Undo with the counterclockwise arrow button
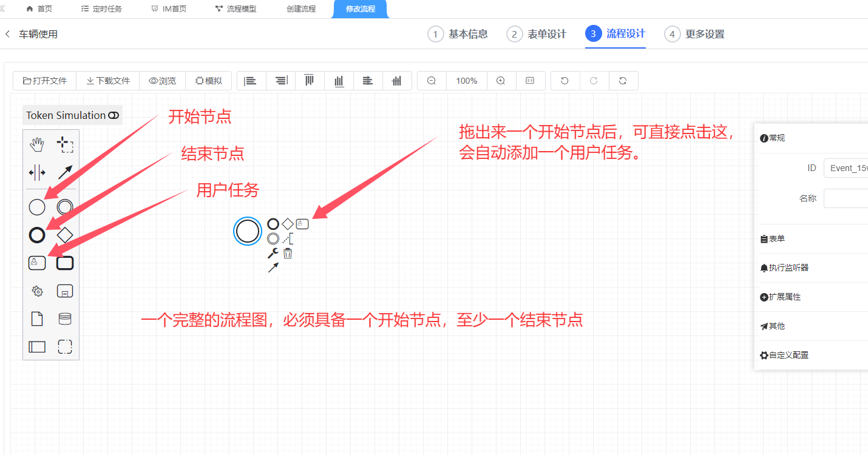This screenshot has width=868, height=455. tap(565, 81)
